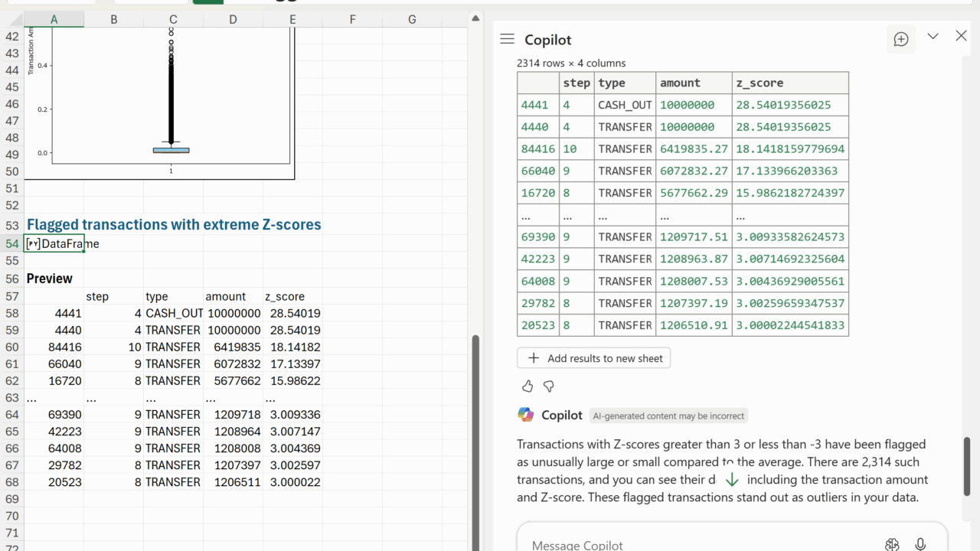The width and height of the screenshot is (980, 551).
Task: Click the thumbs down feedback icon
Action: coord(548,386)
